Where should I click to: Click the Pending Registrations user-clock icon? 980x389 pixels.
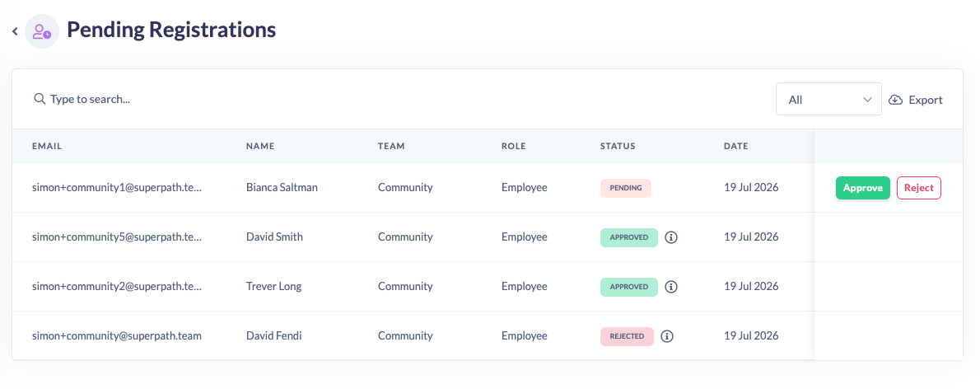click(42, 31)
